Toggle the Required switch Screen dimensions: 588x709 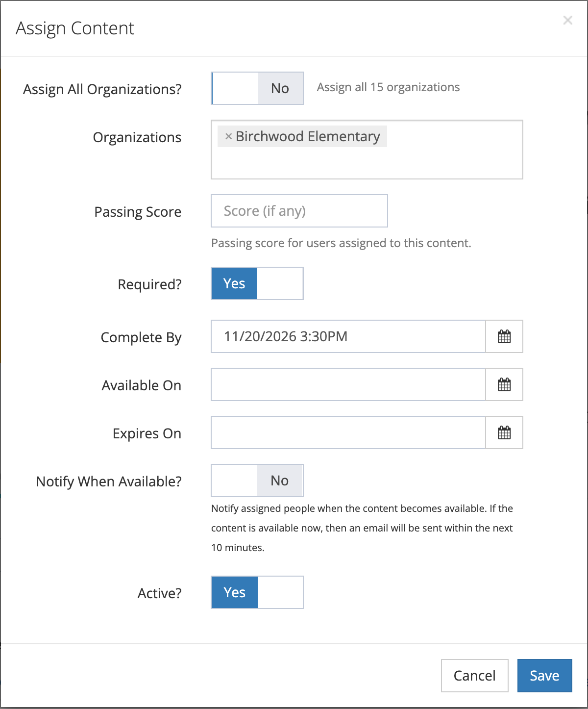257,283
